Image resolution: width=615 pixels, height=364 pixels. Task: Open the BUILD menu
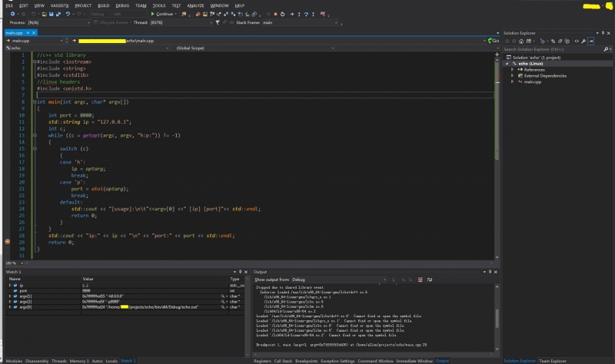pos(104,5)
